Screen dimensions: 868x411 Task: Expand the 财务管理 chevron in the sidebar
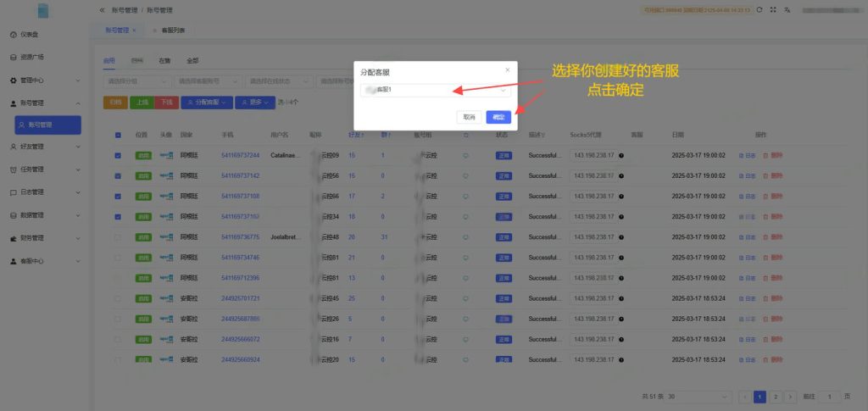point(77,238)
